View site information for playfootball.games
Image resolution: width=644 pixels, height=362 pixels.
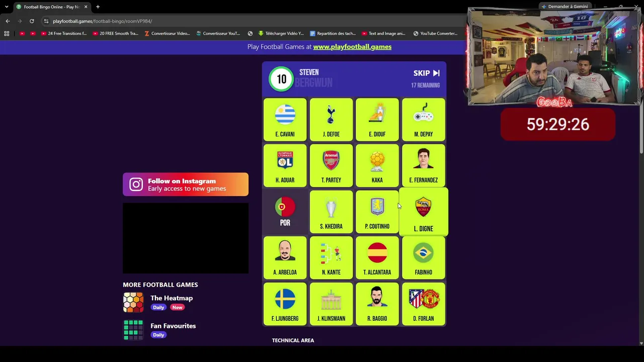pos(46,21)
